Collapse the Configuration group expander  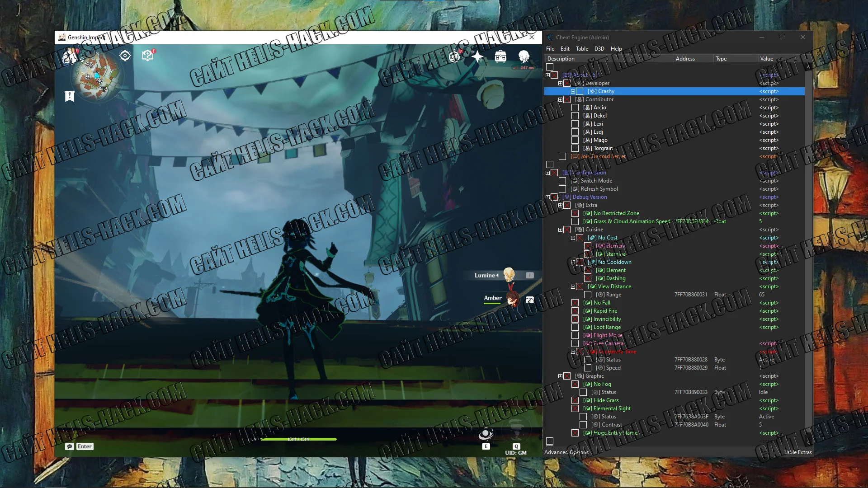(548, 173)
